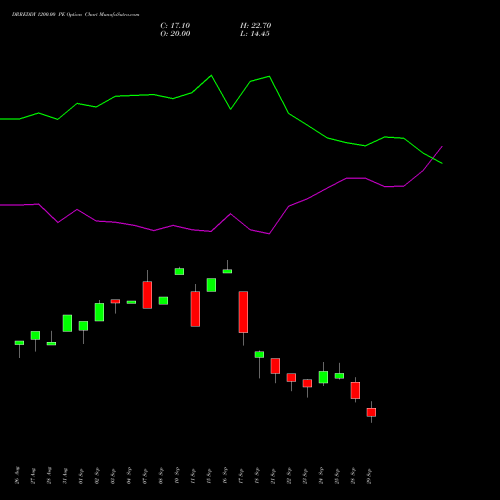The image size is (500, 500).
Task: Select the close value 'C: 17.10'
Action: point(175,26)
